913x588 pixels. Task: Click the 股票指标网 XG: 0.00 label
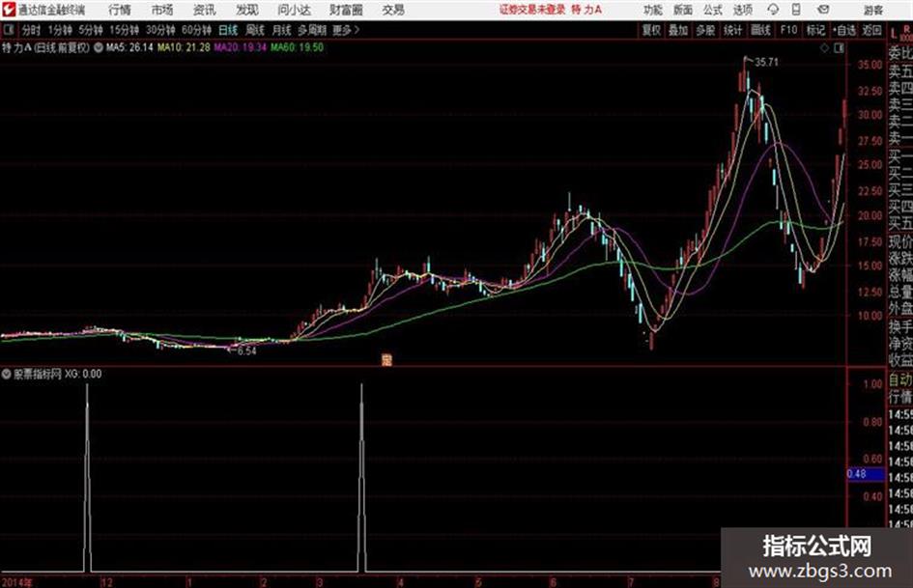(57, 374)
